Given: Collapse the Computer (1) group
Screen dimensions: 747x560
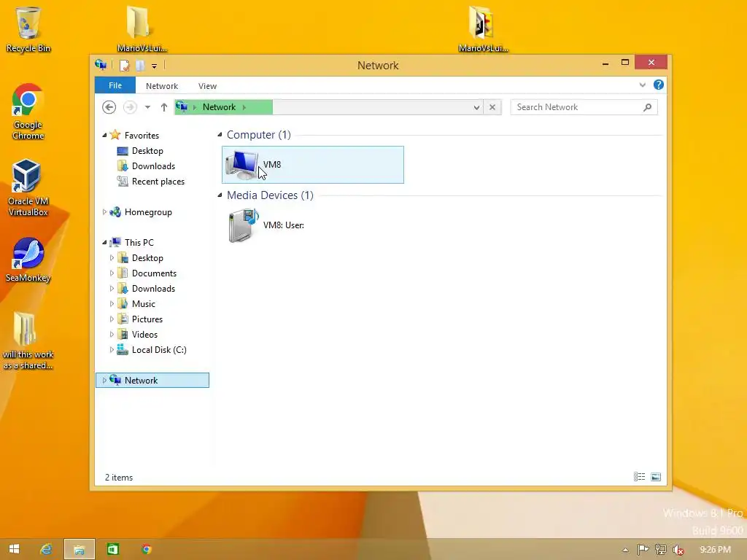Looking at the screenshot, I should pyautogui.click(x=220, y=135).
